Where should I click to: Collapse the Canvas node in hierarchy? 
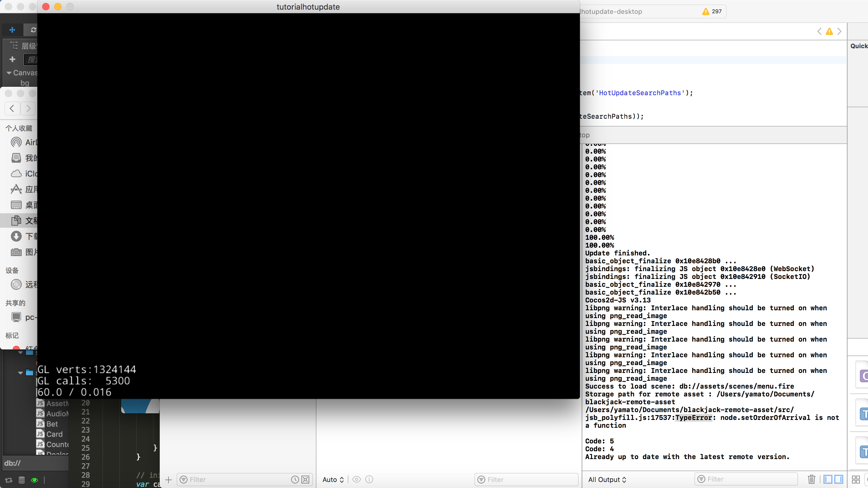pyautogui.click(x=9, y=73)
